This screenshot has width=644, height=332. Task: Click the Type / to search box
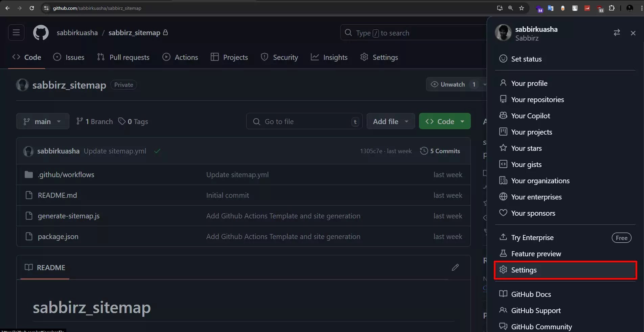413,33
